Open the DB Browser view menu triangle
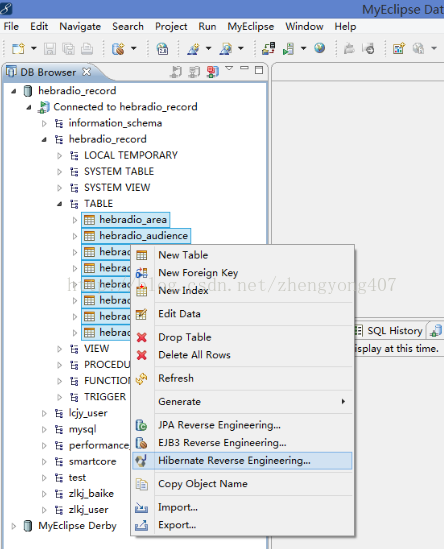This screenshot has height=549, width=444. point(229,68)
